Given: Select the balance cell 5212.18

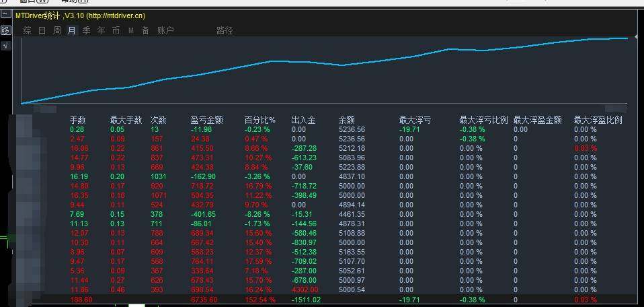Looking at the screenshot, I should pos(352,148).
